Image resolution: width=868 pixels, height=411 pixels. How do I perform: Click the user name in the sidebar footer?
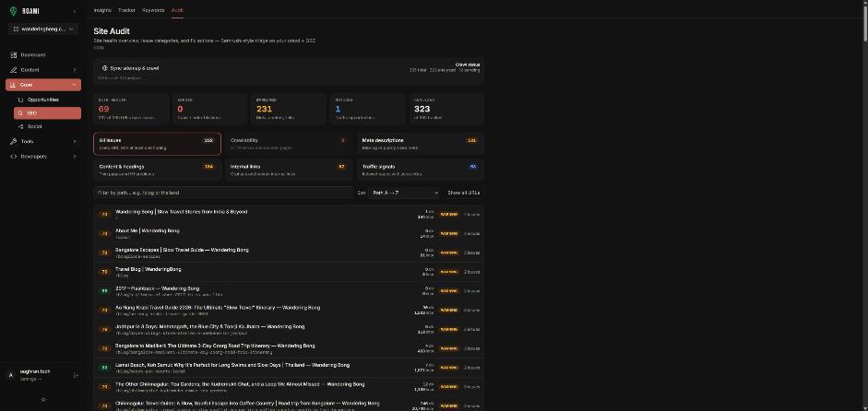tap(35, 371)
